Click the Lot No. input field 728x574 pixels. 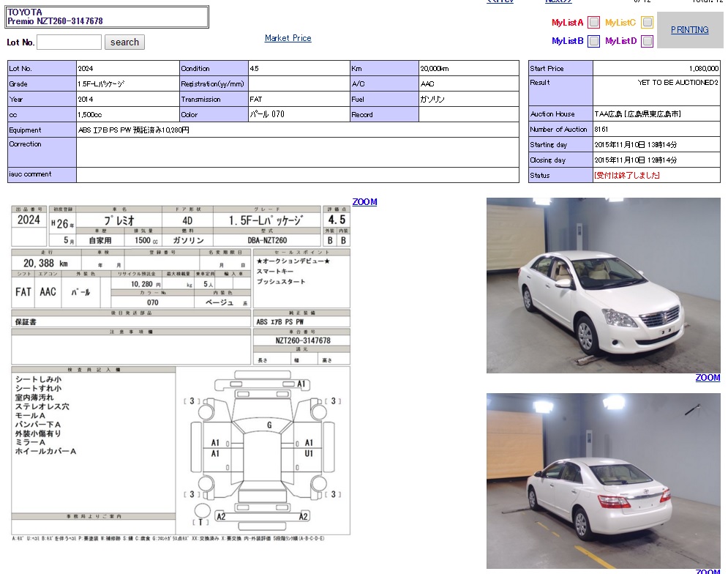point(69,42)
